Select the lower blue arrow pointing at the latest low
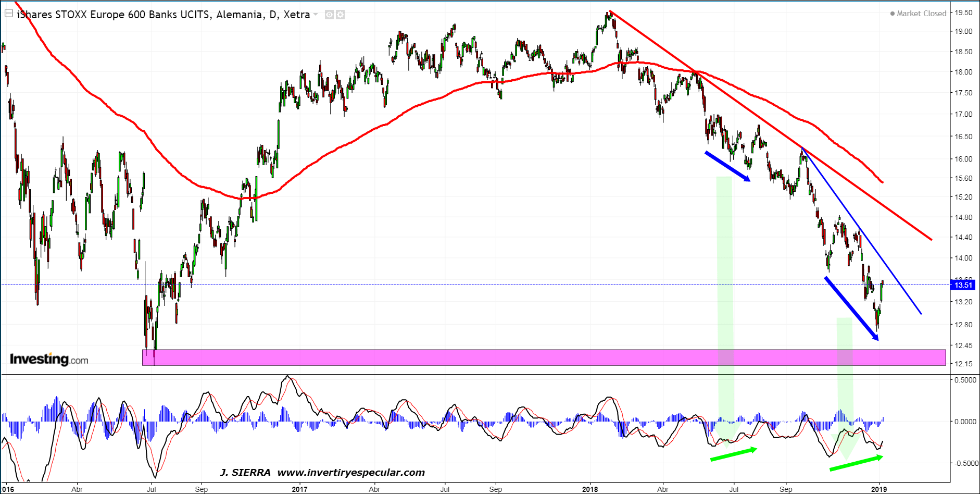The height and width of the screenshot is (494, 980). click(x=851, y=308)
